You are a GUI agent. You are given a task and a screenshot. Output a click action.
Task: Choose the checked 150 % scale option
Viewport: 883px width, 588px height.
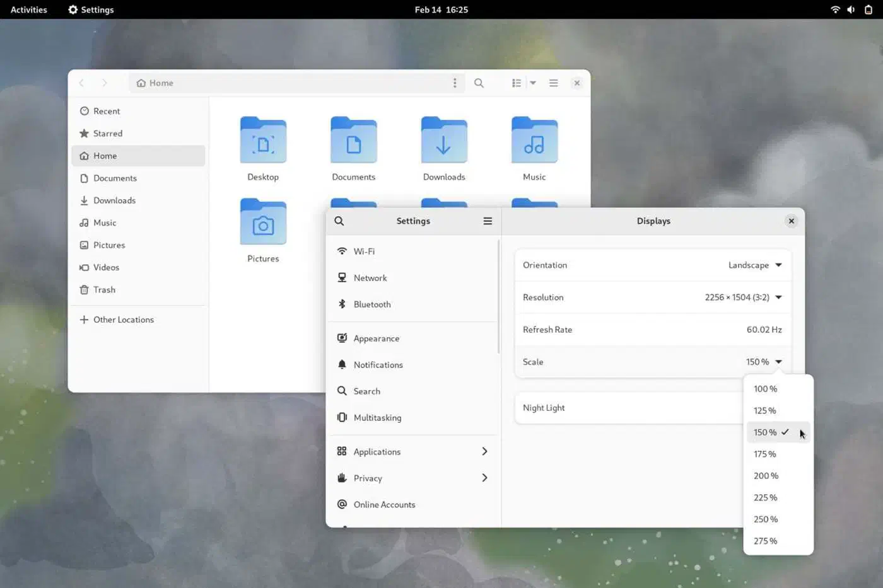pos(778,432)
